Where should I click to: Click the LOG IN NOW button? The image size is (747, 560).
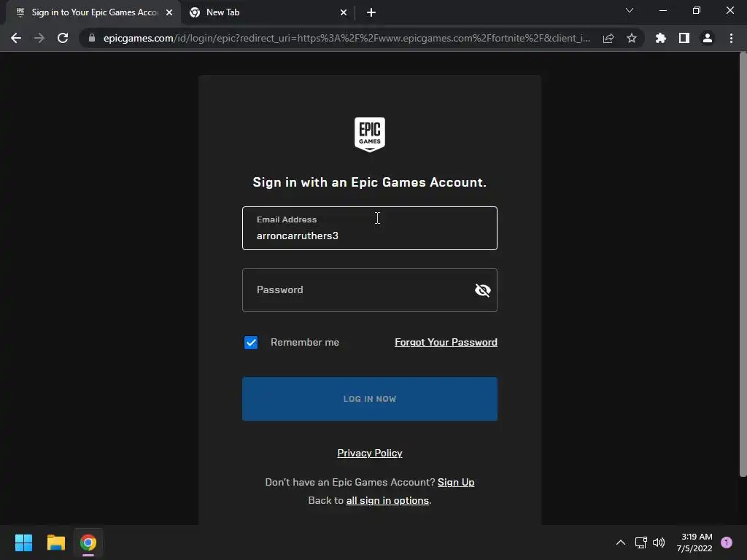coord(370,399)
